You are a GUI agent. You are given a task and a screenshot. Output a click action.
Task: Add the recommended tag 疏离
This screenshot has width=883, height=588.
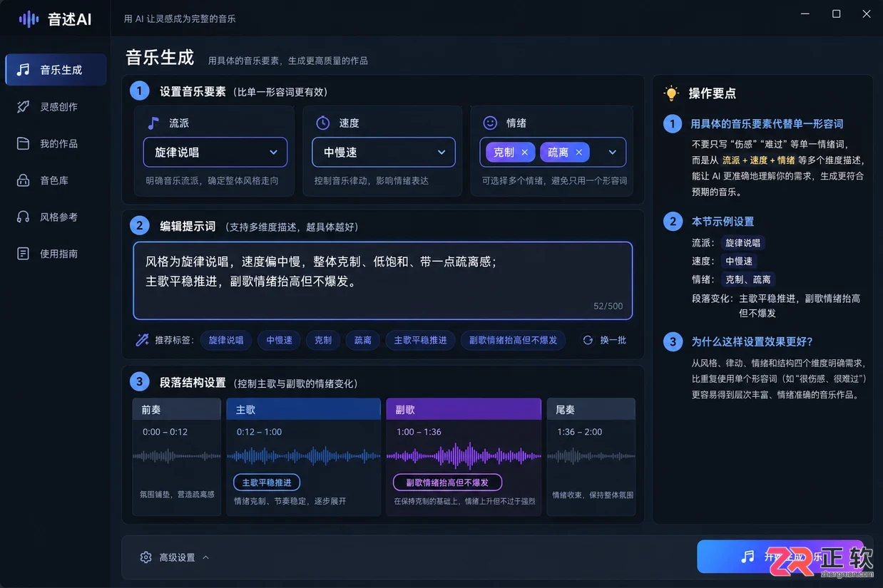pos(363,340)
